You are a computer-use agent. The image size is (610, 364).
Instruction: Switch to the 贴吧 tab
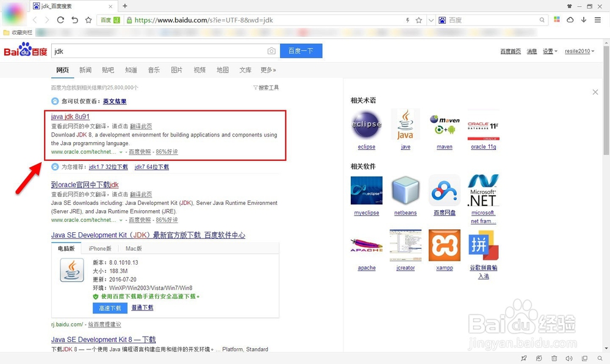(108, 70)
